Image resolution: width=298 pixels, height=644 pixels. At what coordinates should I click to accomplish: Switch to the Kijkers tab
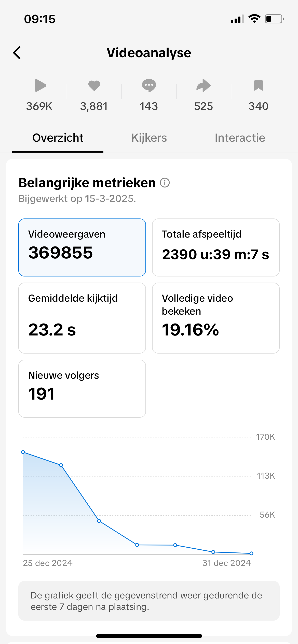149,138
